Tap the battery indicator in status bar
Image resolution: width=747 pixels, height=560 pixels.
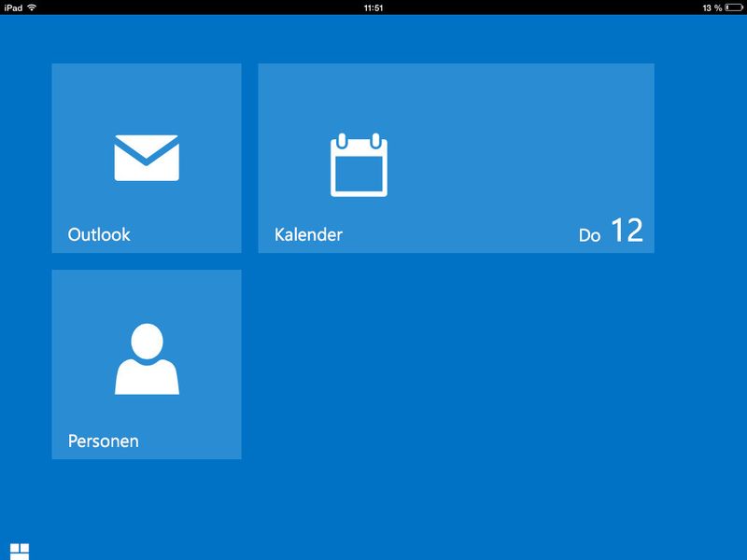[734, 7]
